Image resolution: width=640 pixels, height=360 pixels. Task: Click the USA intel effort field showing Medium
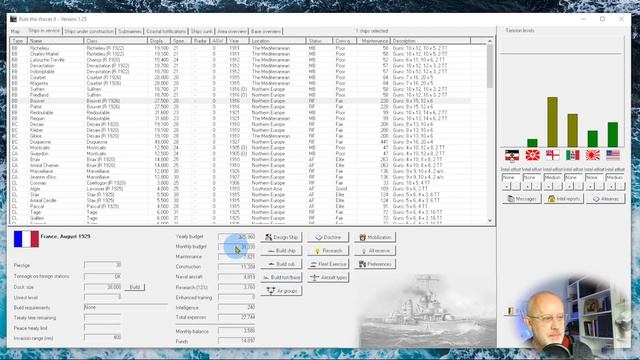(x=615, y=178)
